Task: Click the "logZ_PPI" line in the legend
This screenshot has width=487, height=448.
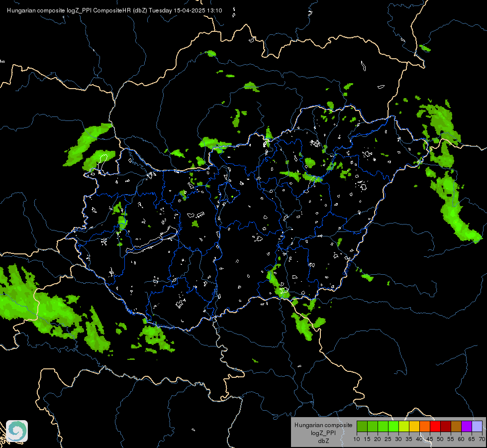Action: pyautogui.click(x=323, y=433)
